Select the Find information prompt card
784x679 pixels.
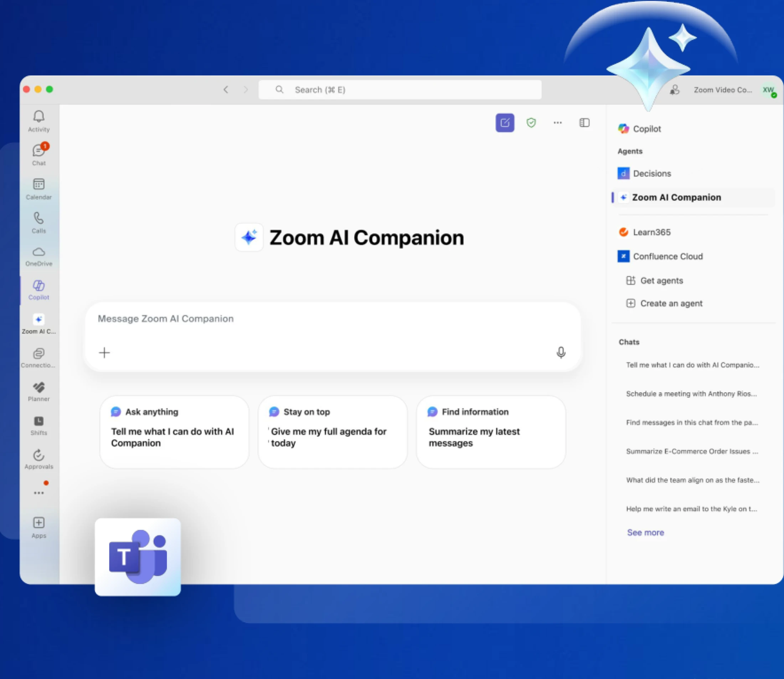coord(491,432)
